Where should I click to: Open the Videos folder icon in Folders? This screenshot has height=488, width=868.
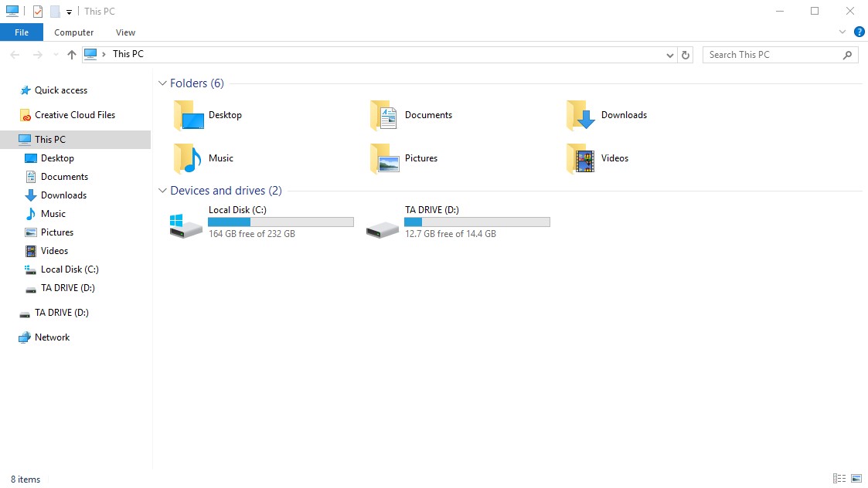coord(580,158)
